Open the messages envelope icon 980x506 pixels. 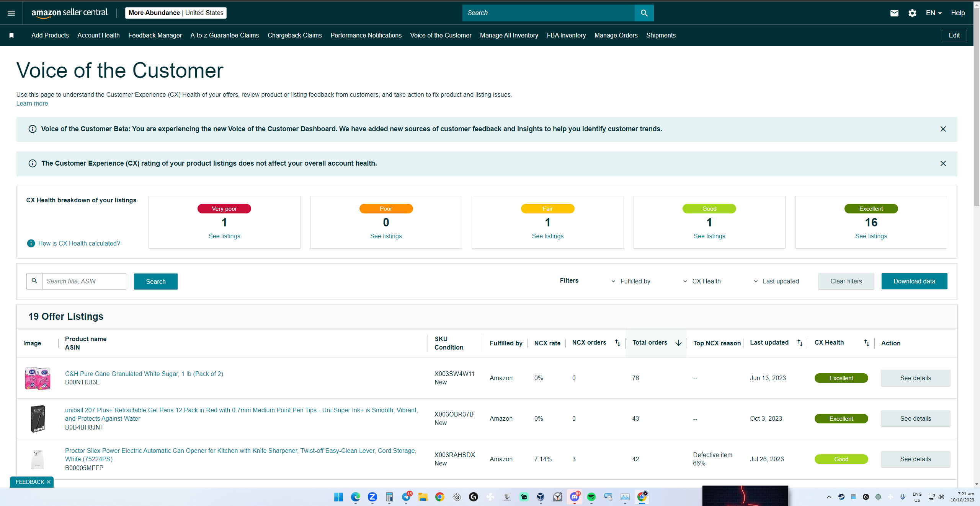(894, 13)
